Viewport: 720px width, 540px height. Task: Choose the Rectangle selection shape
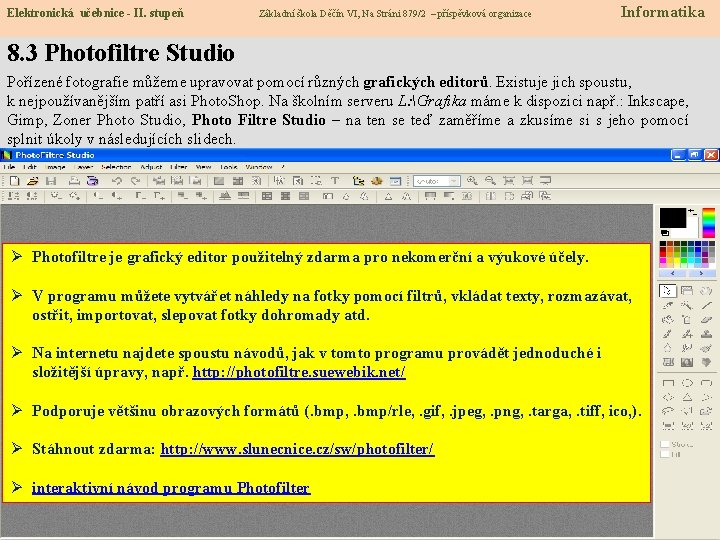(669, 383)
